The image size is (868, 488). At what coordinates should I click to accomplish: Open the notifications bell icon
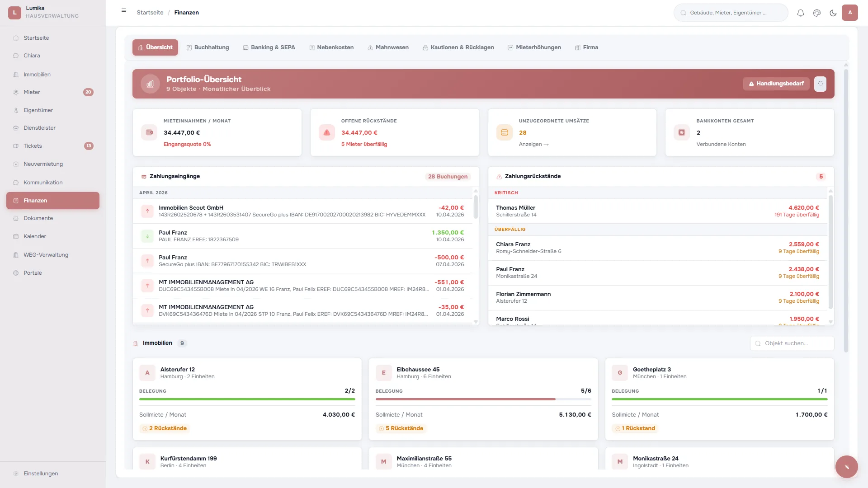800,13
